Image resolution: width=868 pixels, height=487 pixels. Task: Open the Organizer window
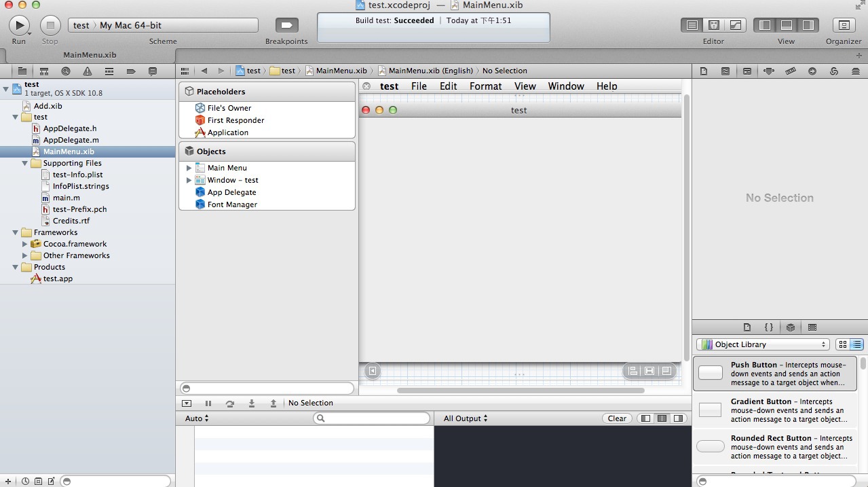point(844,25)
